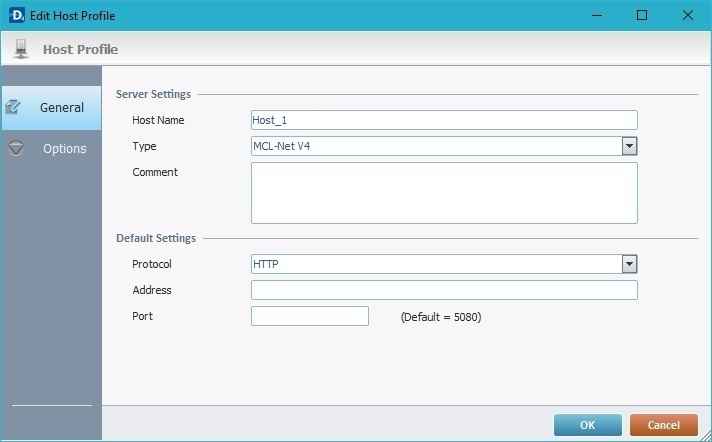Click inside the Comment text area
The width and height of the screenshot is (712, 442).
click(x=443, y=192)
